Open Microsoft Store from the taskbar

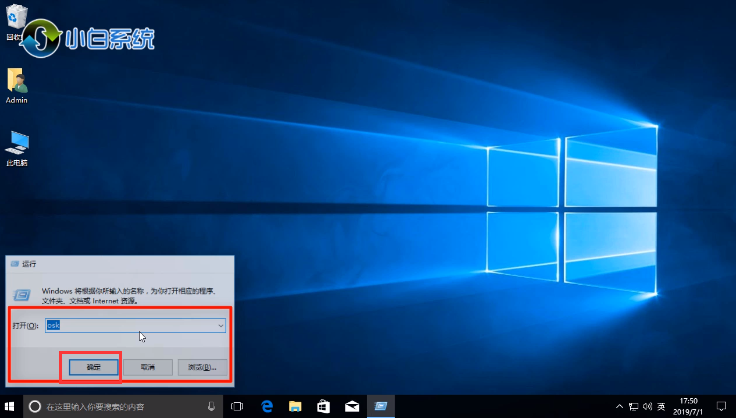323,407
